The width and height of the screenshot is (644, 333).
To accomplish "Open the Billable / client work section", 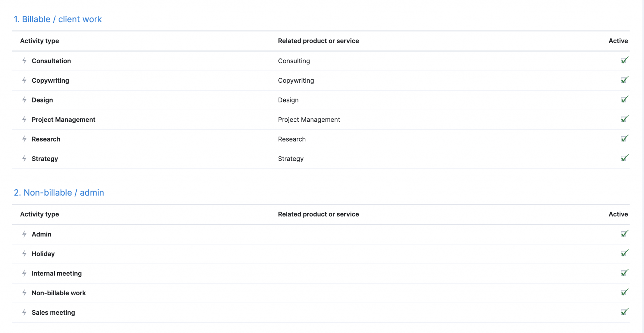I will pos(58,19).
